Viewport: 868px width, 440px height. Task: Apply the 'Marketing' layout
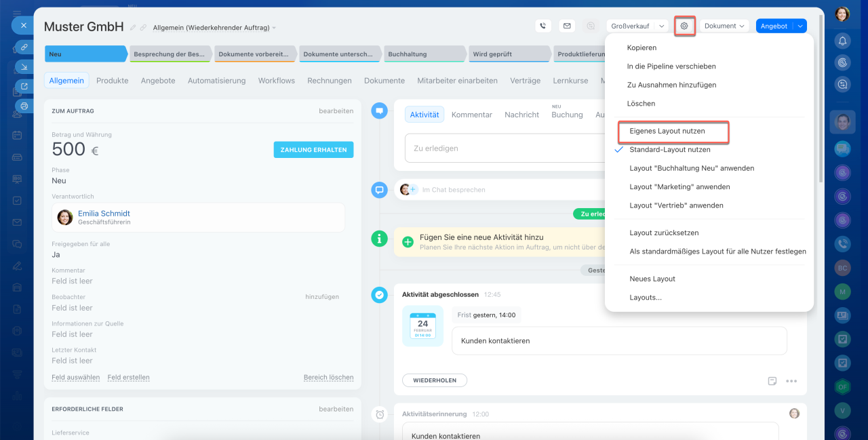(679, 186)
